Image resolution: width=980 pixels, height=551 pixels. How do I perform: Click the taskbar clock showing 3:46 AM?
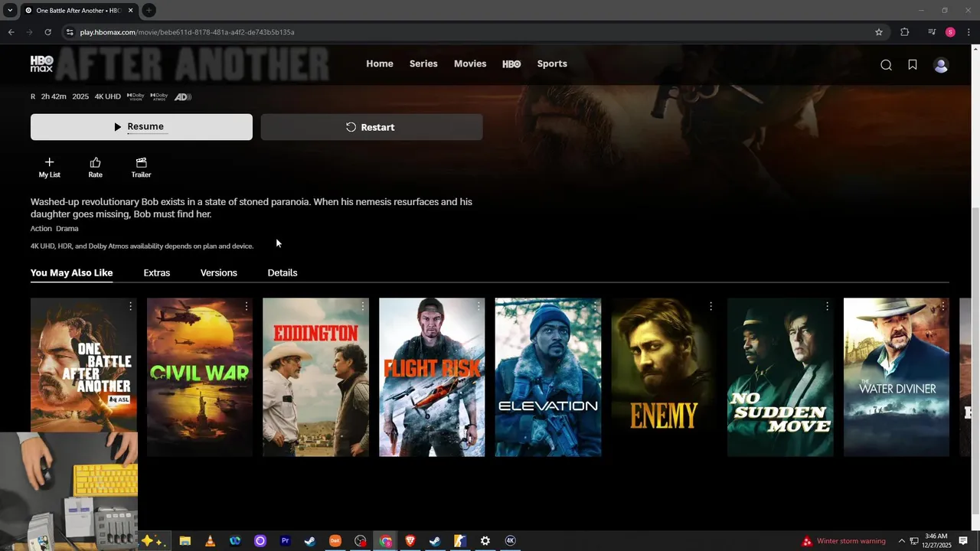[x=936, y=541]
